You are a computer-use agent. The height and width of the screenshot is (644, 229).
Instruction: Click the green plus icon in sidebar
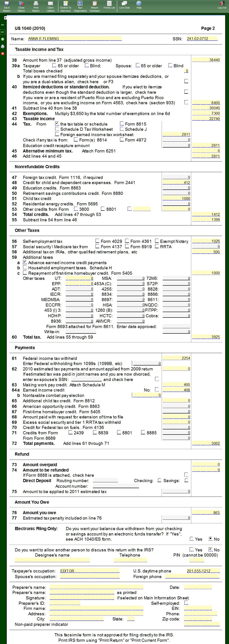coord(3,39)
